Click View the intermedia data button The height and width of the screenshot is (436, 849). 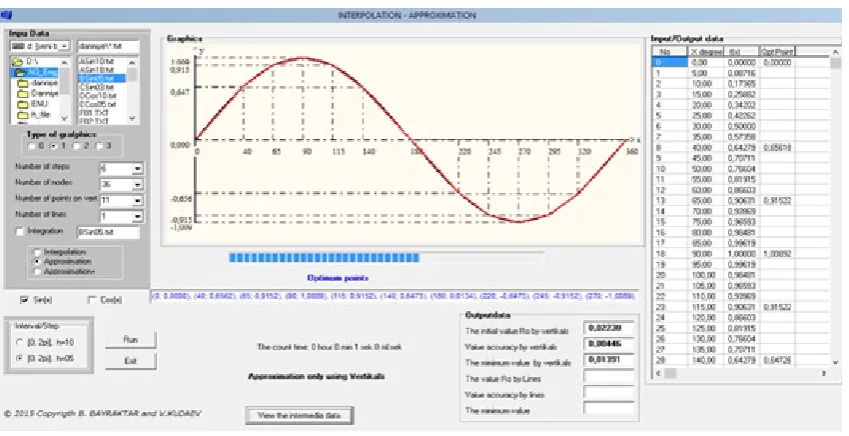(299, 415)
